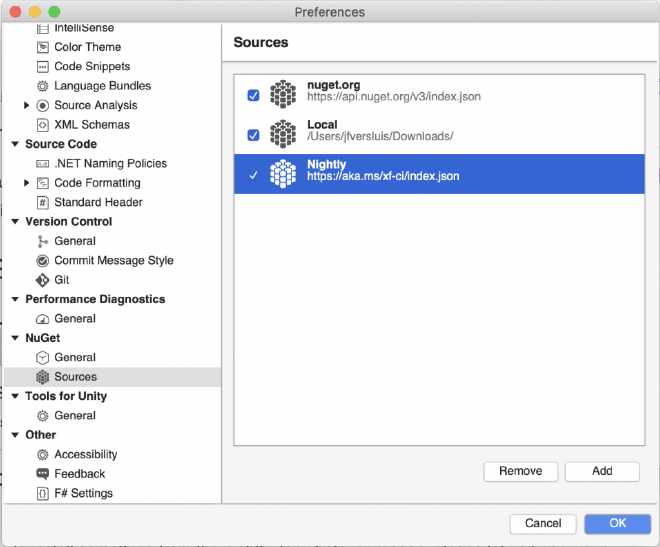660x547 pixels.
Task: Click the XML Schemas icon
Action: tap(43, 125)
